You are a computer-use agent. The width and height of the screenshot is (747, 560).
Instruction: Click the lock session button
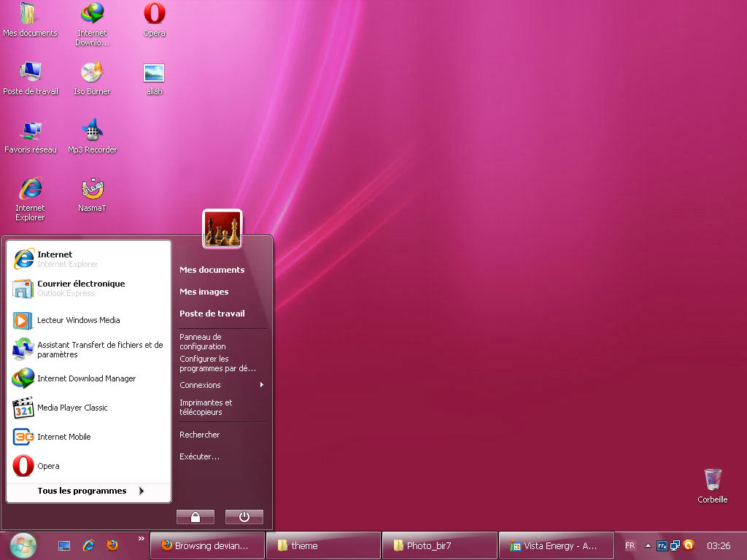click(x=195, y=516)
